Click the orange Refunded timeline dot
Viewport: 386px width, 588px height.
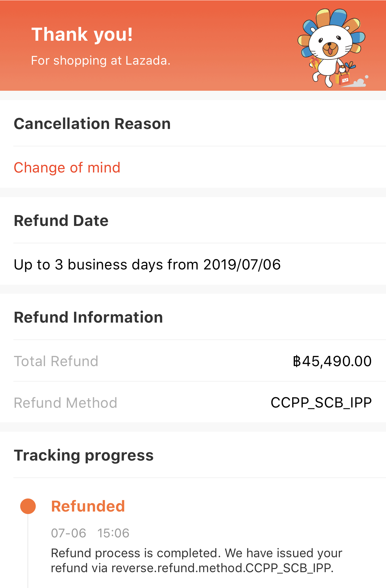pyautogui.click(x=28, y=506)
